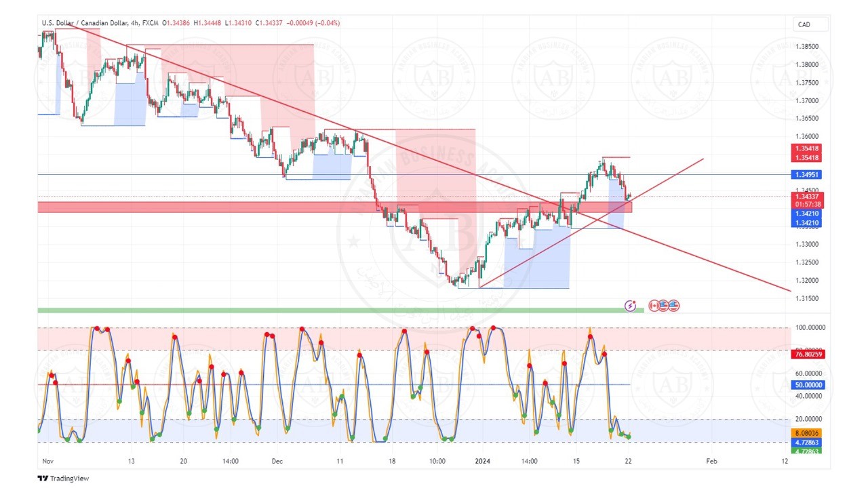Click the 22 date label on time axis

(629, 461)
